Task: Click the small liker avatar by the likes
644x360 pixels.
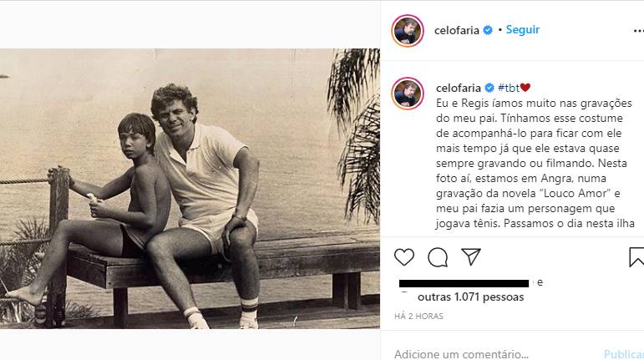Action: pyautogui.click(x=404, y=291)
